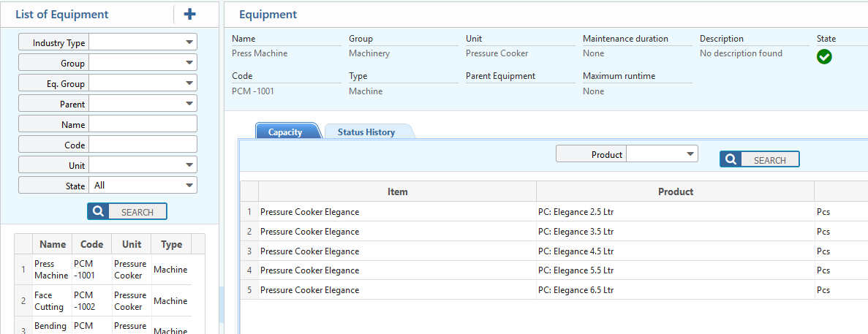
Task: Click the PCM -1002 code cell
Action: pos(92,300)
